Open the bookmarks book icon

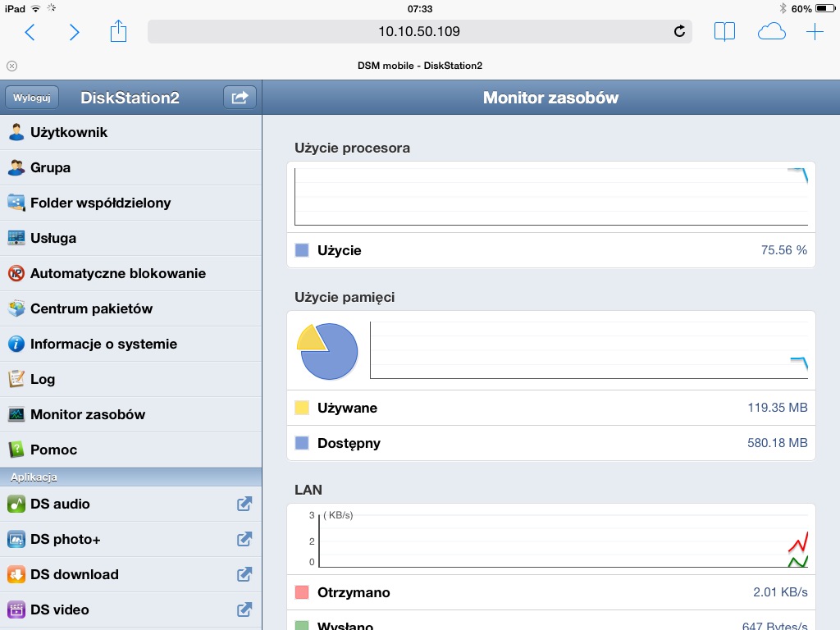(x=724, y=32)
